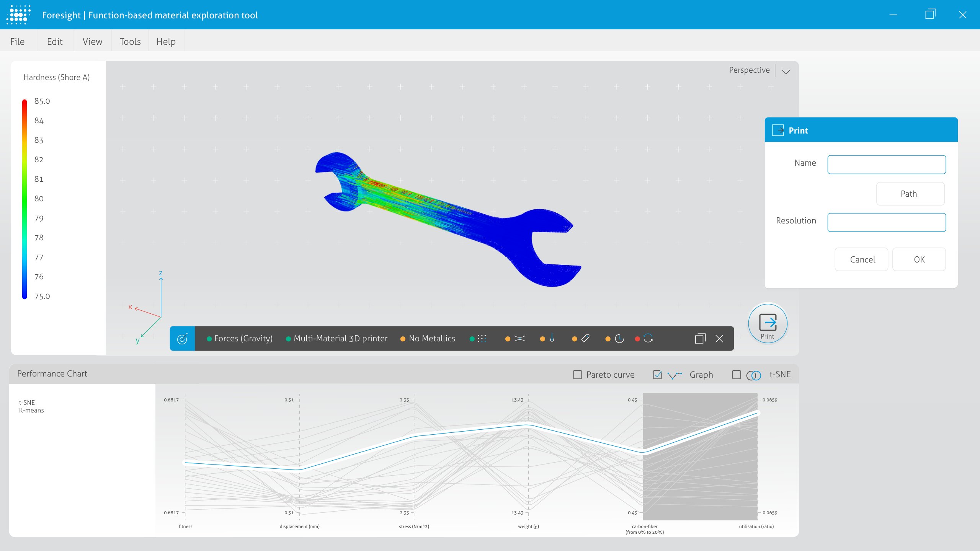Toggle Forces (Gravity) constraint
Viewport: 980px width, 551px height.
(240, 339)
